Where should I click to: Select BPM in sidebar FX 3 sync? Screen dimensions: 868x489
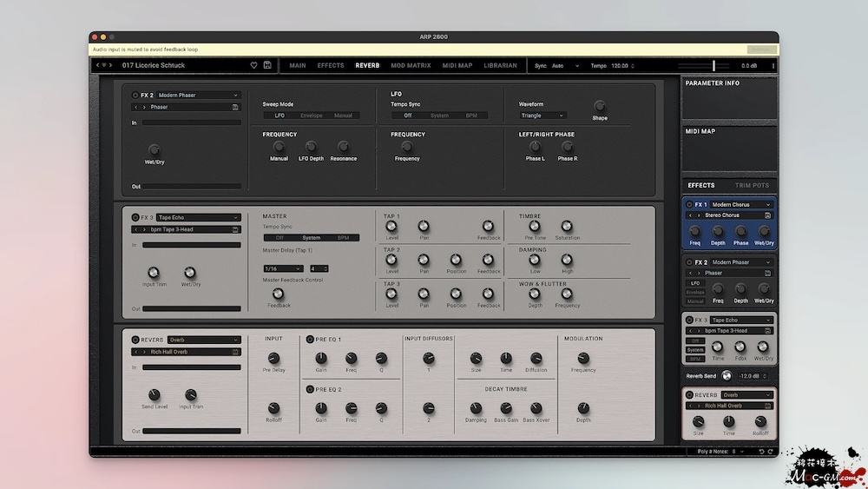(694, 359)
